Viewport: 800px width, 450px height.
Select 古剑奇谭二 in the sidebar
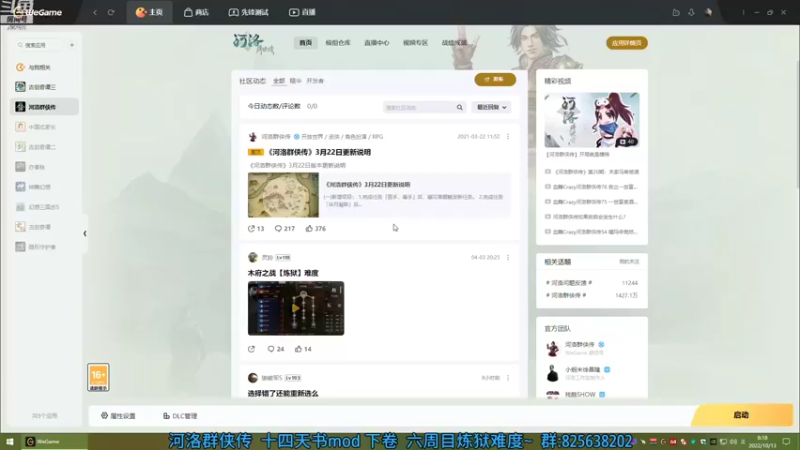[x=44, y=147]
